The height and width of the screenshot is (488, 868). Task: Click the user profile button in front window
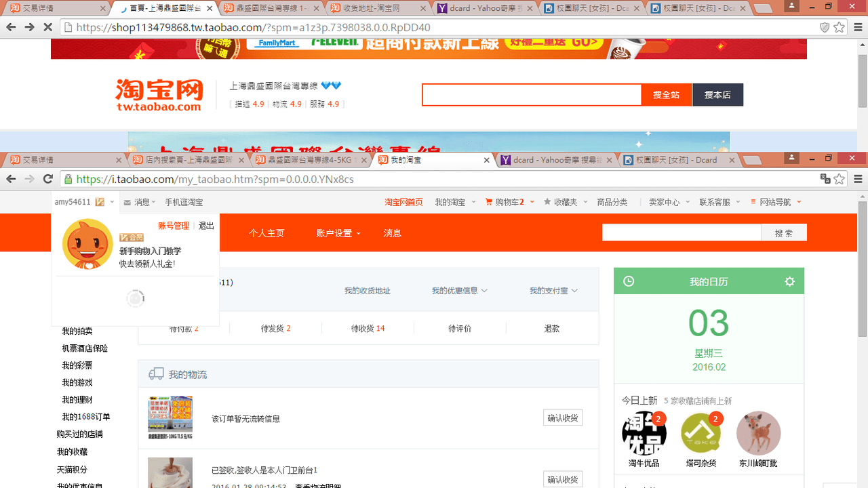tap(791, 157)
